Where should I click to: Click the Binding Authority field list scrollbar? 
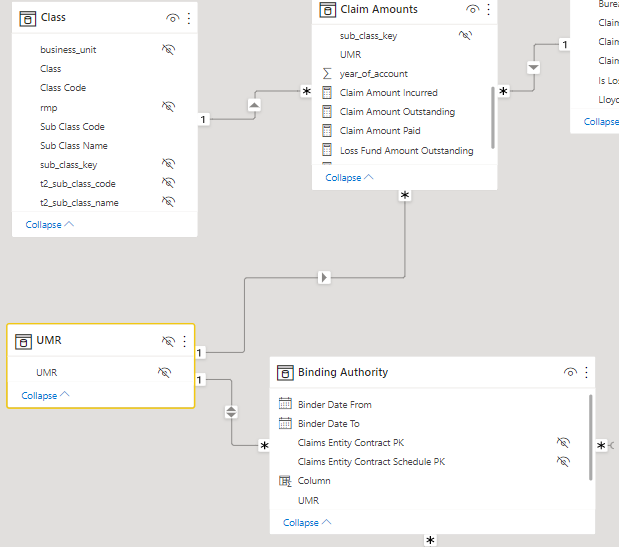[x=591, y=437]
